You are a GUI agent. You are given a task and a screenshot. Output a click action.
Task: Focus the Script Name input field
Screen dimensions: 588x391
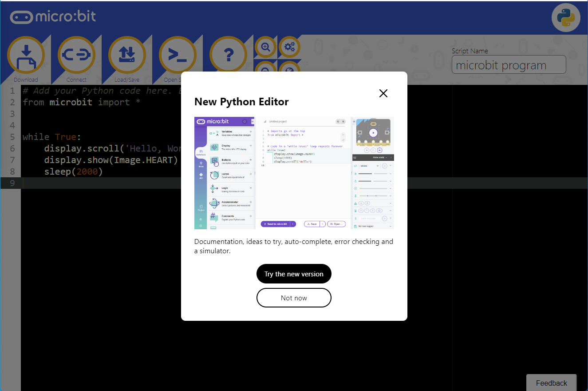point(509,64)
